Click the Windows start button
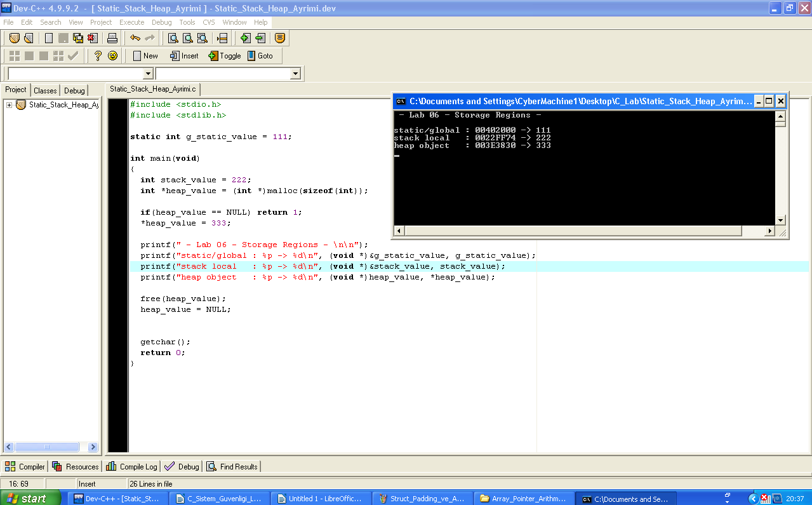 tap(30, 499)
